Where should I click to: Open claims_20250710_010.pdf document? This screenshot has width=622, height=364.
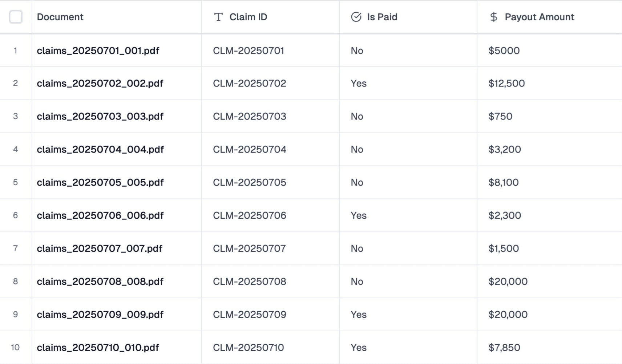point(98,348)
